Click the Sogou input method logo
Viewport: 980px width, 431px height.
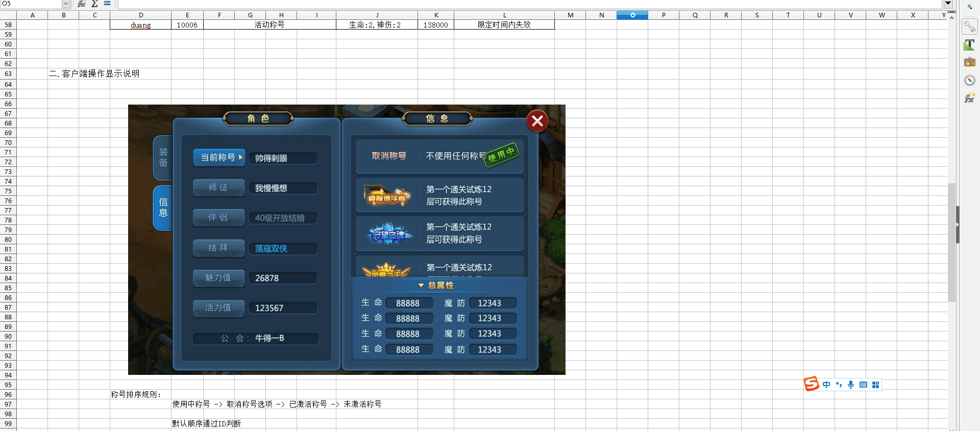pos(811,384)
